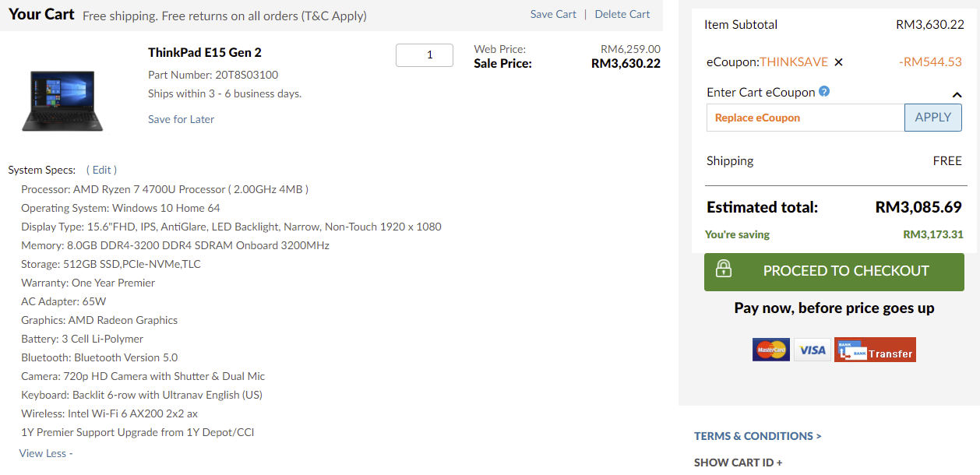Collapse the Enter Cart eCoupon section

pyautogui.click(x=957, y=95)
